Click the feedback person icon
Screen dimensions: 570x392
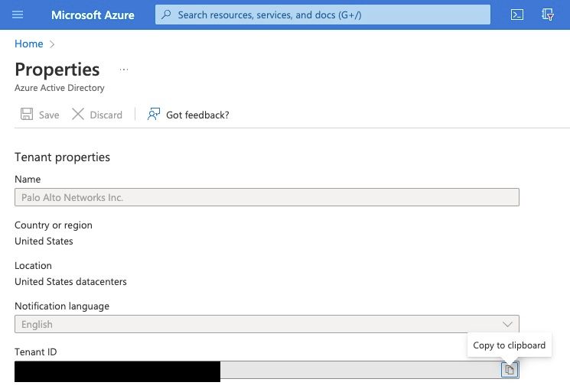click(x=154, y=115)
